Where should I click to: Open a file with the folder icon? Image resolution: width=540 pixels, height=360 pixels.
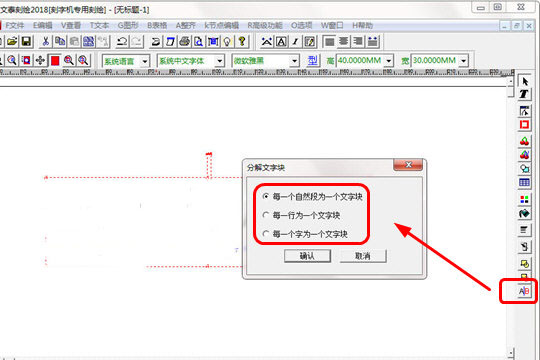pos(12,42)
